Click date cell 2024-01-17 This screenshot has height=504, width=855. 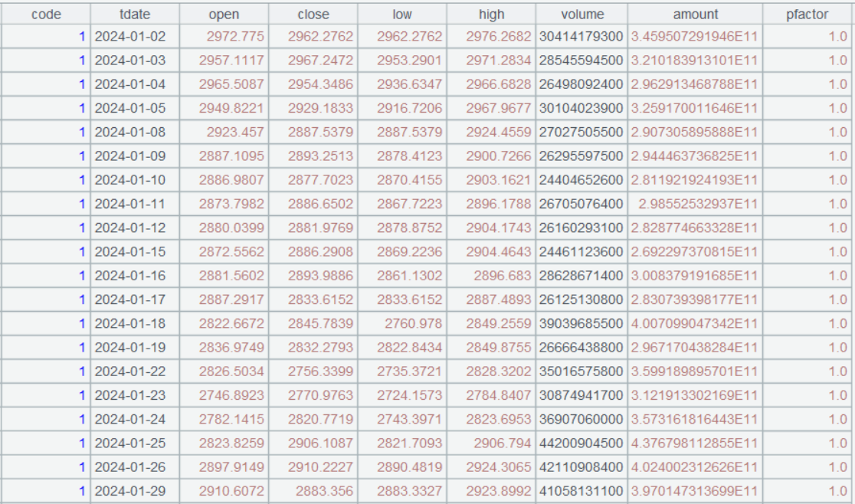click(x=135, y=300)
